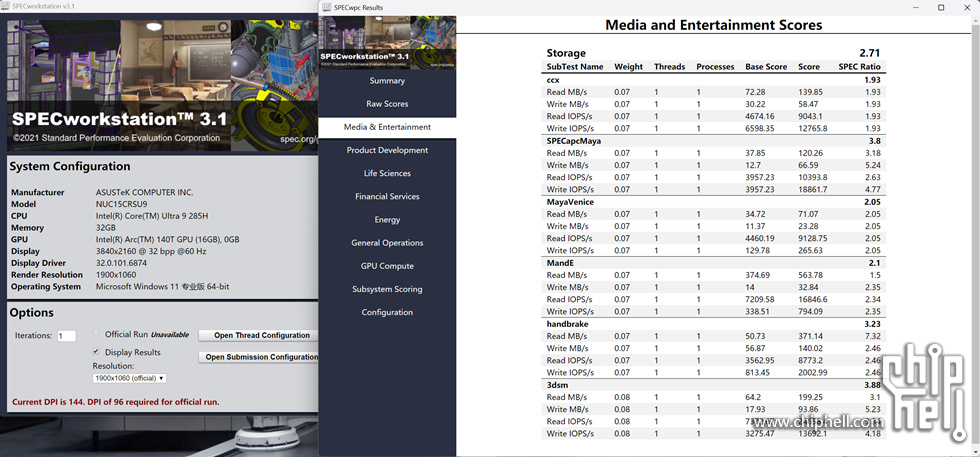Viewport: 980px width, 457px height.
Task: Click the MandE subtest group row
Action: pyautogui.click(x=713, y=263)
